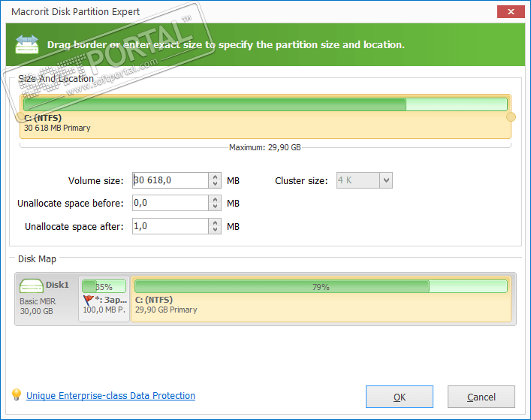This screenshot has height=420, width=531.
Task: Decrease Unallocate space before value
Action: click(x=215, y=207)
